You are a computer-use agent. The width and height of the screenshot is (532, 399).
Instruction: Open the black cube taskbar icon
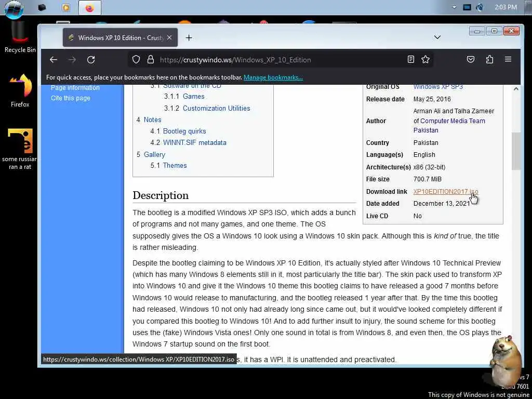click(x=42, y=7)
